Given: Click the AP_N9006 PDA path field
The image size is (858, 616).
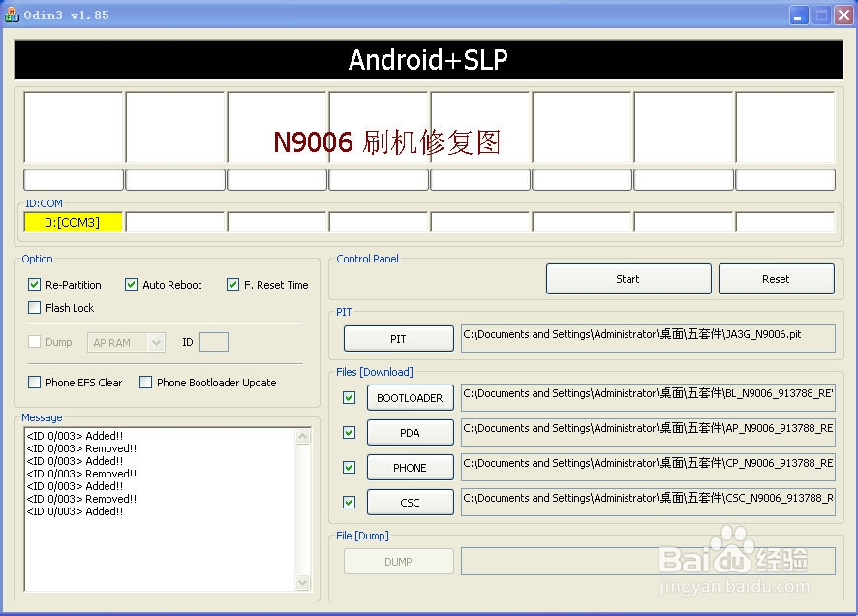Looking at the screenshot, I should tap(648, 432).
